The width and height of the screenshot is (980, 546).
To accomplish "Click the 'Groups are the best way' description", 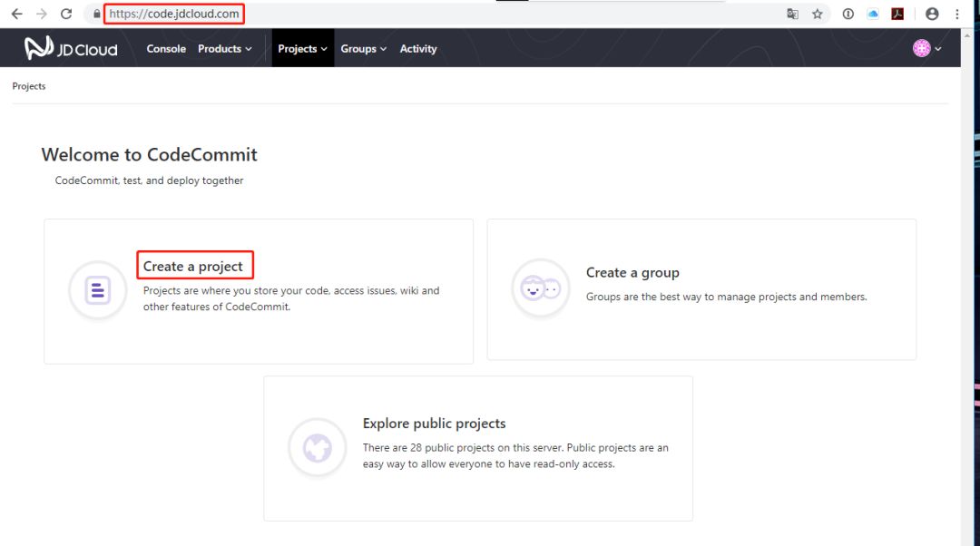I will [x=726, y=297].
